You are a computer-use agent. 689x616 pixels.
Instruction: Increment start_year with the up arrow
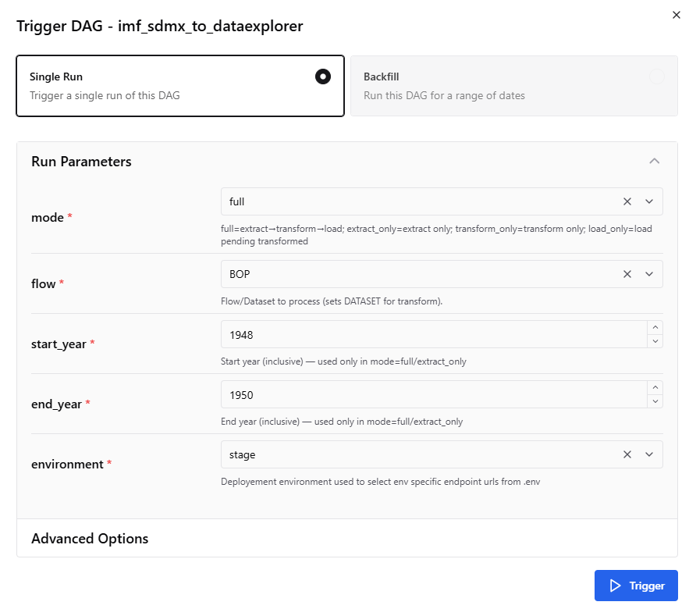655,329
